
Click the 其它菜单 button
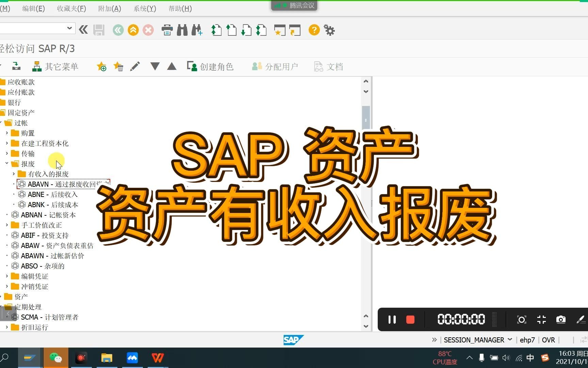click(x=55, y=66)
